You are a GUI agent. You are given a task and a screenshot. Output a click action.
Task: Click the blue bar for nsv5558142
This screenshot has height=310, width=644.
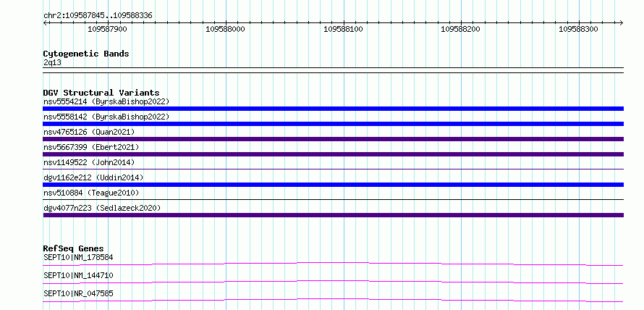[x=333, y=124]
